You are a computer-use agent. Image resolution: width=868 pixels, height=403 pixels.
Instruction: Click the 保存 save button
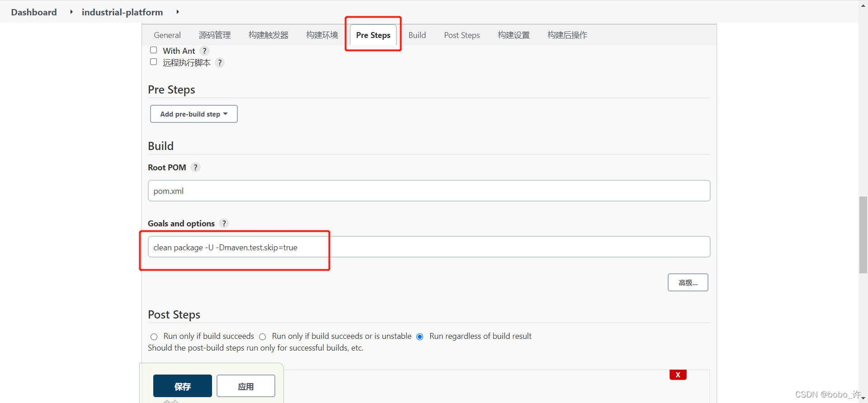(x=182, y=386)
